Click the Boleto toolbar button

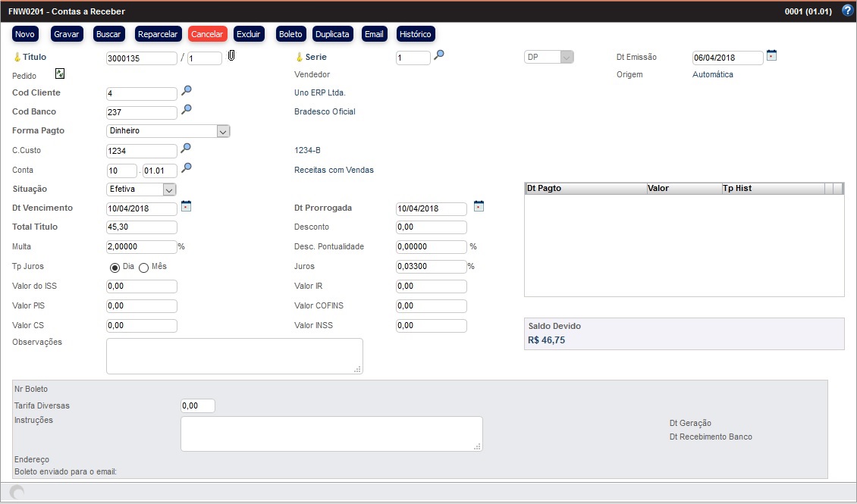click(290, 34)
